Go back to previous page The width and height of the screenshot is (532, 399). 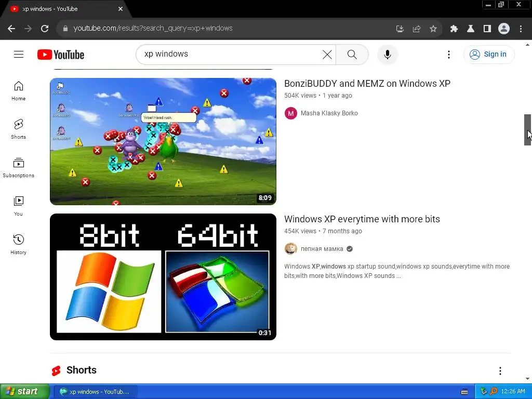click(11, 29)
